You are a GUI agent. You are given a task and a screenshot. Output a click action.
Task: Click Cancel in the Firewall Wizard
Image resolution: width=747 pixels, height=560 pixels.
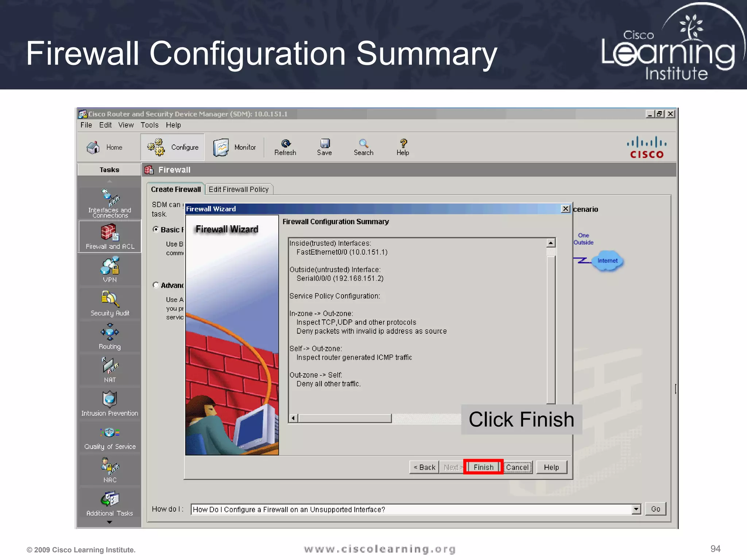tap(517, 467)
